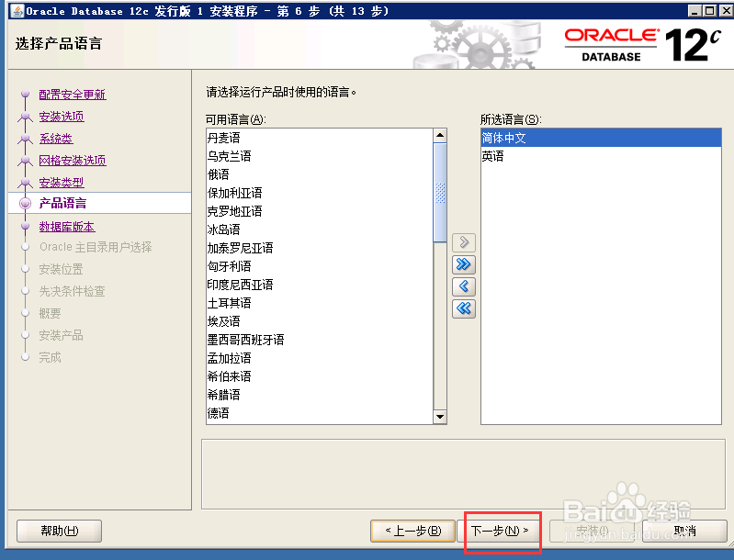Select 希腊语 in available languages
The image size is (734, 560).
320,395
